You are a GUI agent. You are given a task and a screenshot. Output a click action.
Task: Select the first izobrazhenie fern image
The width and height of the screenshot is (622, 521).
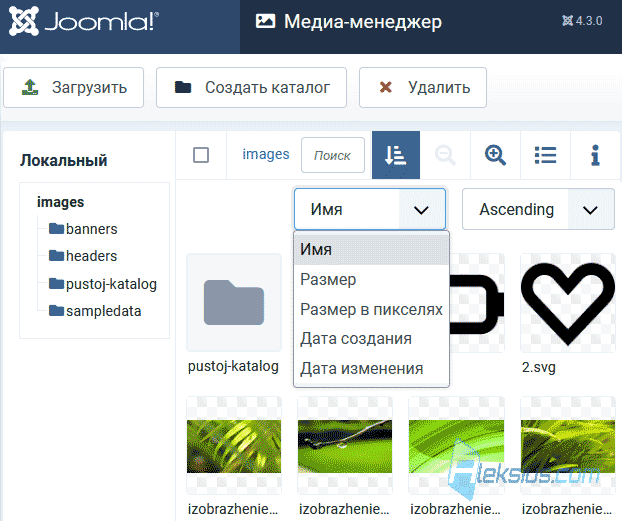tap(234, 446)
